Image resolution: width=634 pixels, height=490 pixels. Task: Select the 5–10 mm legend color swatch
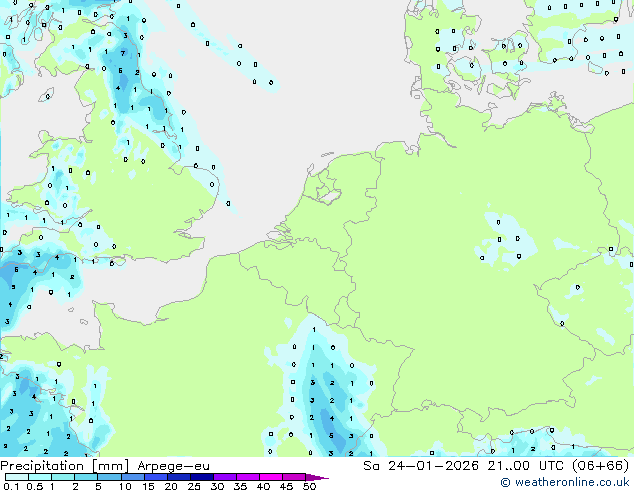click(109, 477)
